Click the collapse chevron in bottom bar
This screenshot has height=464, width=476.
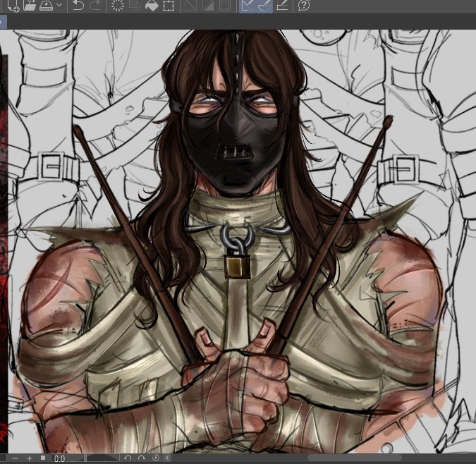click(x=167, y=458)
